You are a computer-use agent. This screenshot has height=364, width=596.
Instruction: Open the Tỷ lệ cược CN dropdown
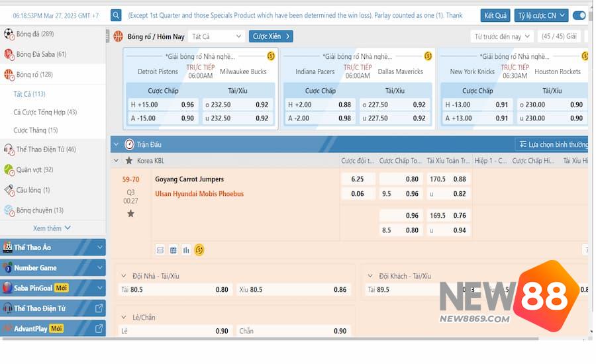(x=541, y=15)
